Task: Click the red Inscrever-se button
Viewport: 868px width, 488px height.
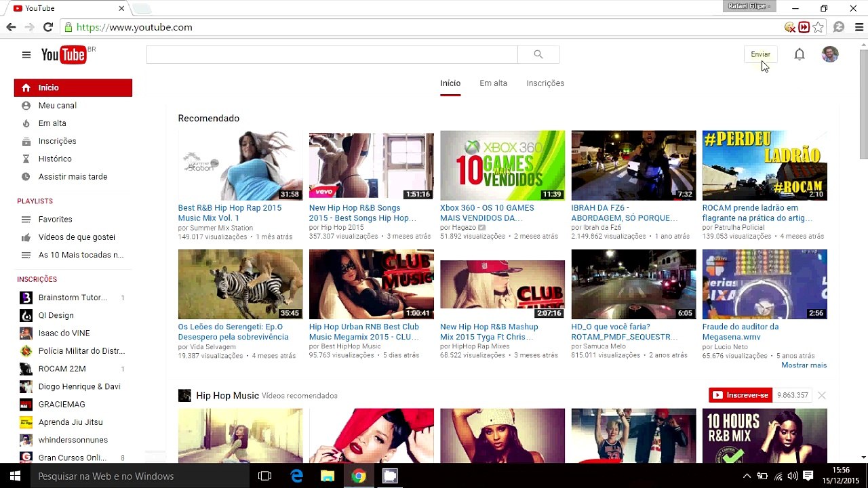Action: [741, 395]
